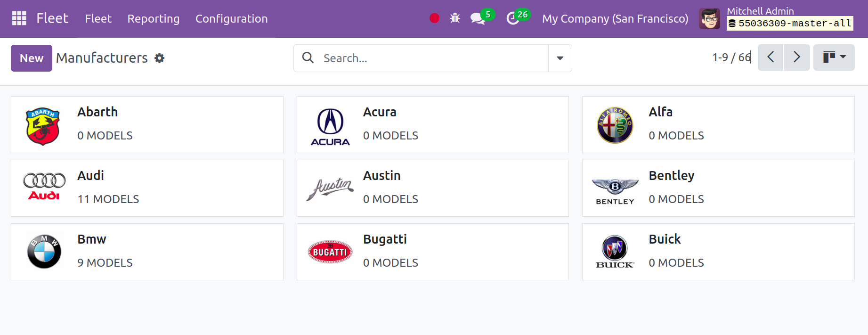Viewport: 868px width, 335px height.
Task: Open the kanban view switcher dropdown
Action: (x=834, y=57)
